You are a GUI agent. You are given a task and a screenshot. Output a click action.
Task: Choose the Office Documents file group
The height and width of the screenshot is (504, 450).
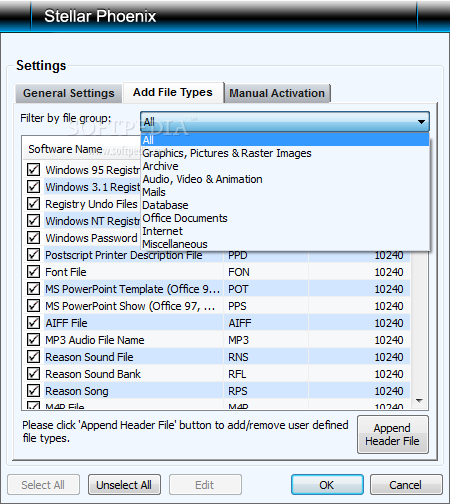pos(285,218)
